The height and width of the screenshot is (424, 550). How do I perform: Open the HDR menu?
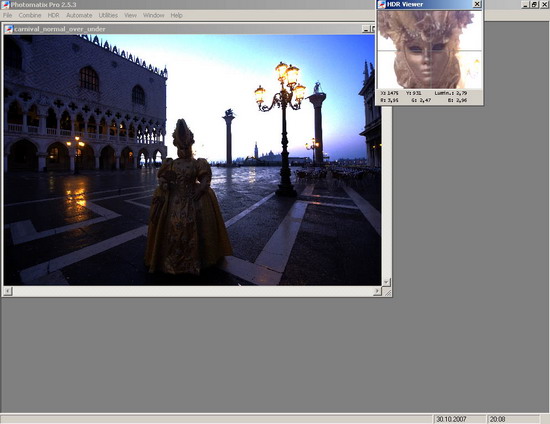coord(53,15)
